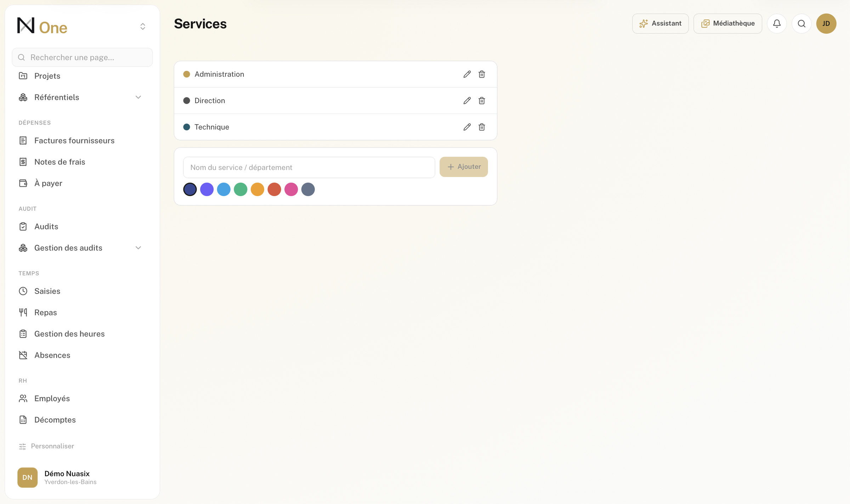
Task: Select the slate gray color swatch
Action: pos(308,189)
